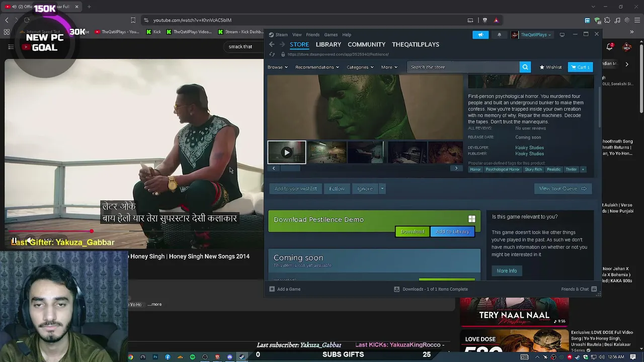Select the second Pestilence screenshot thumbnail

(x=327, y=152)
